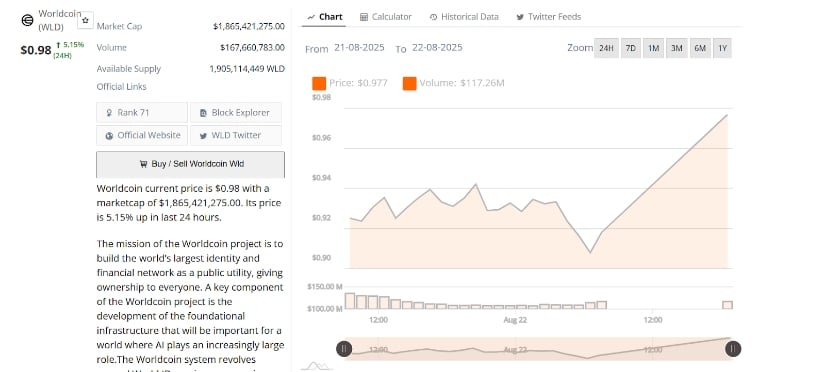Open the Block Explorer link
Screen dimensions: 825x372
(236, 113)
